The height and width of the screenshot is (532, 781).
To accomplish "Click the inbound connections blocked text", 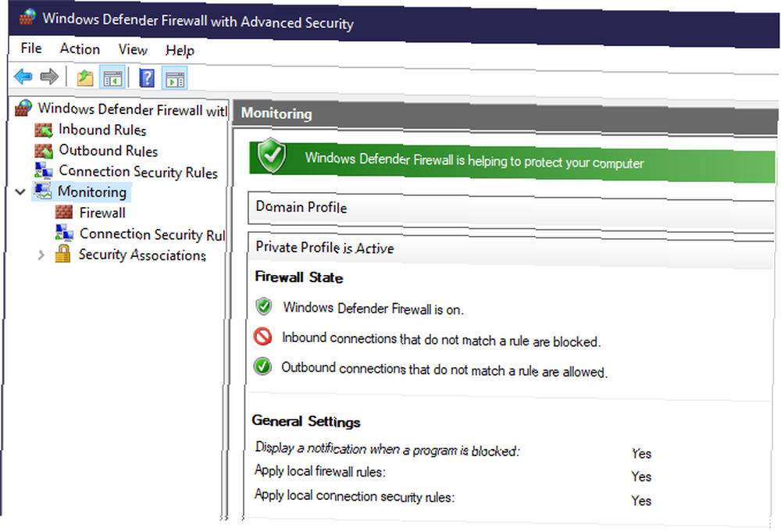I will tap(441, 340).
